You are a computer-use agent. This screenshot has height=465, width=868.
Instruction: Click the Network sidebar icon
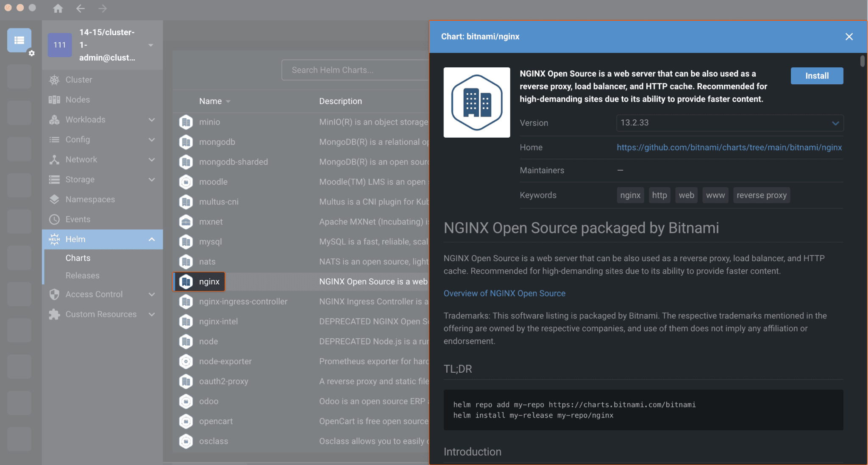coord(54,160)
